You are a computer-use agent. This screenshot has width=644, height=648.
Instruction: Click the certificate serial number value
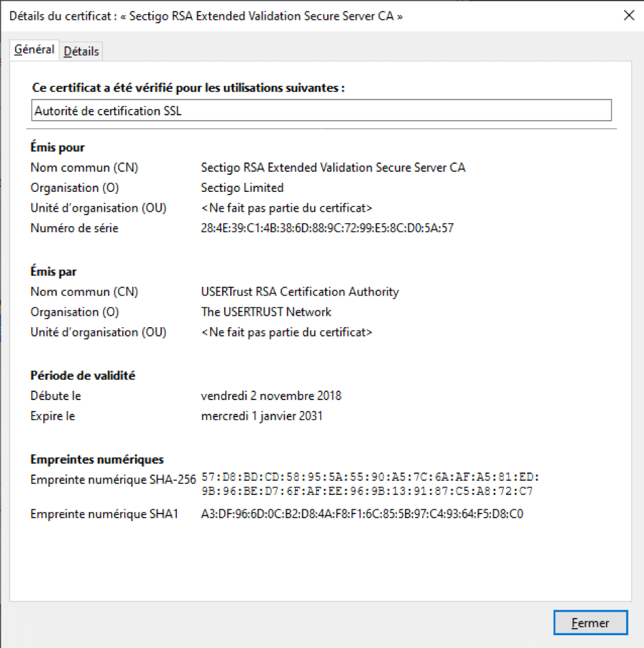327,228
